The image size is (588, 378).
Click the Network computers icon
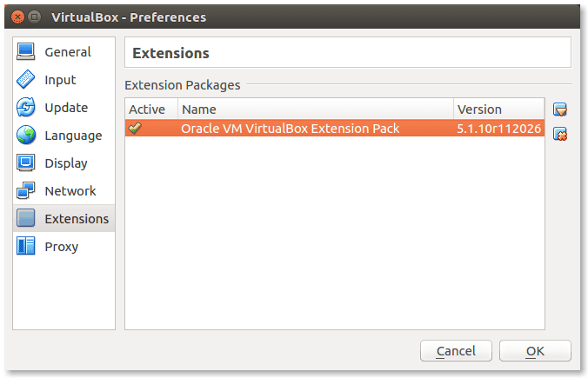(25, 190)
